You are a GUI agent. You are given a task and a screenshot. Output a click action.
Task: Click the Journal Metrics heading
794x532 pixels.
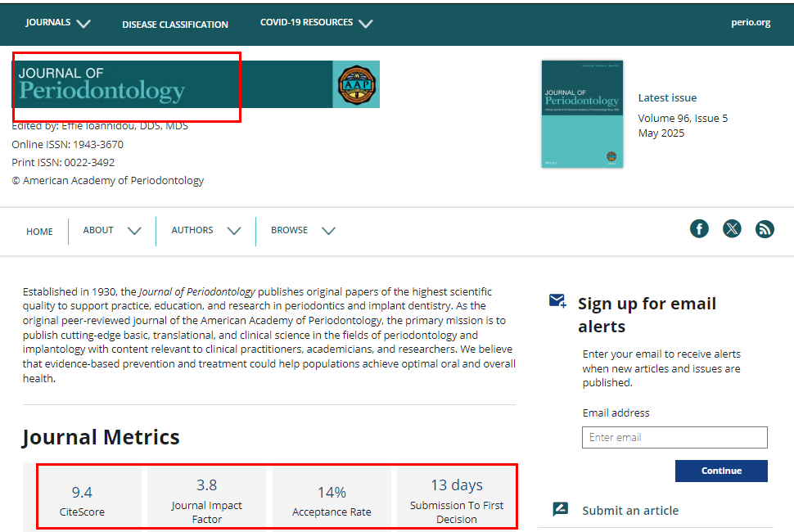coord(101,437)
